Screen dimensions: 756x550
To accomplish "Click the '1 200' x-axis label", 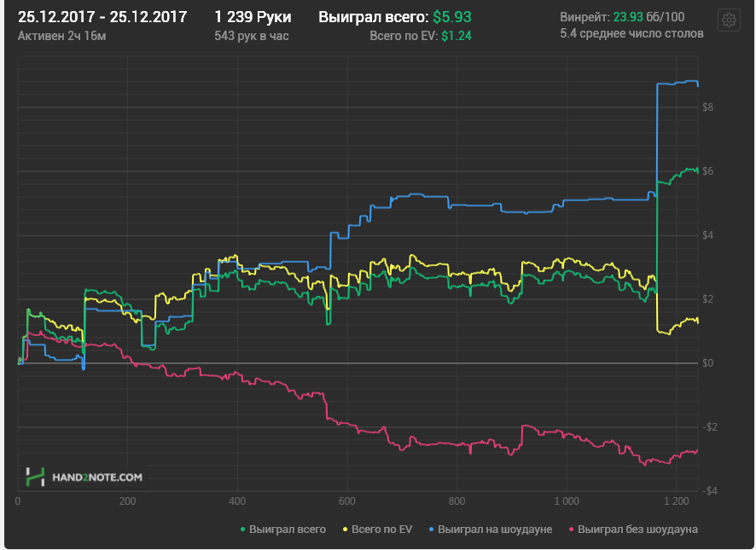I will click(677, 501).
